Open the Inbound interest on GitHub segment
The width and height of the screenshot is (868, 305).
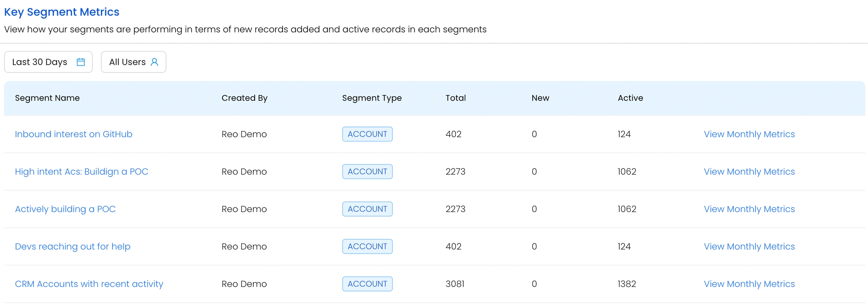point(73,134)
